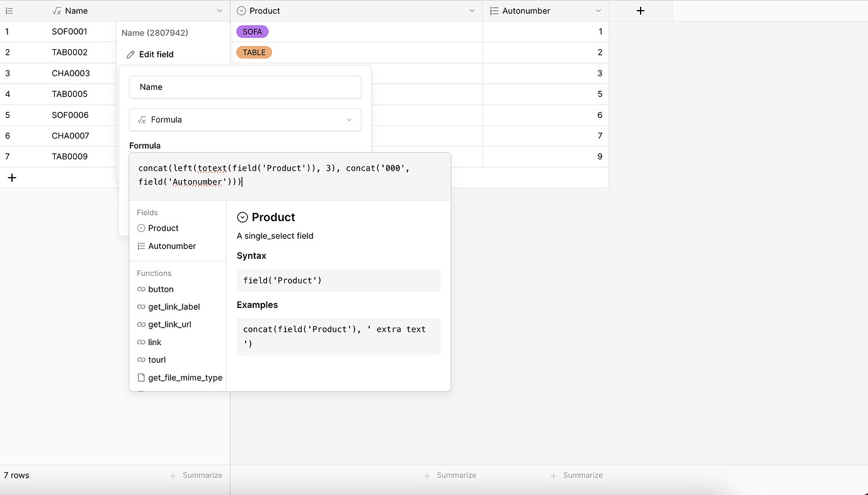Click the plus button to add a new row
868x495 pixels.
coord(11,177)
